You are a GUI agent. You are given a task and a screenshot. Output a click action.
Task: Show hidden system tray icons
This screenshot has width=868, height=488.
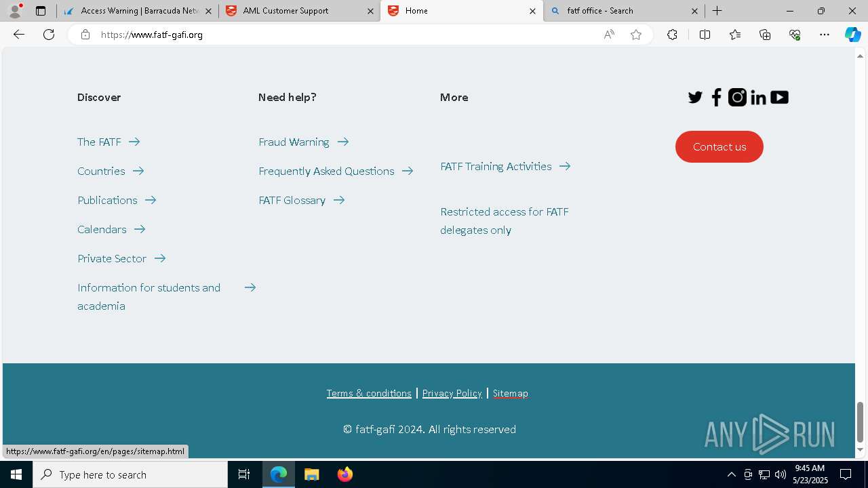click(731, 474)
